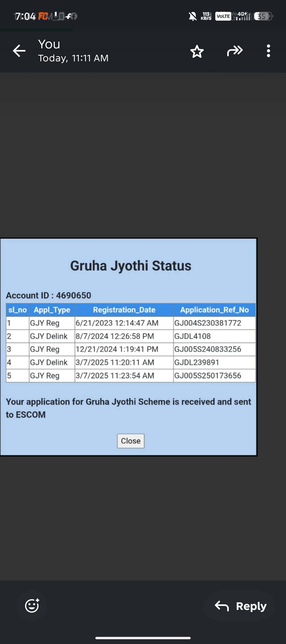This screenshot has height=644, width=286.
Task: Tap the battery indicator in status bar
Action: click(x=263, y=16)
